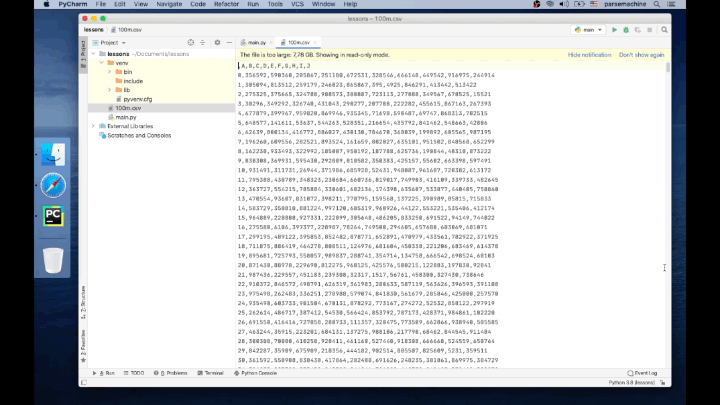Click 100m.csv breadcrumb in navigation bar
The image size is (720, 405).
click(x=126, y=30)
